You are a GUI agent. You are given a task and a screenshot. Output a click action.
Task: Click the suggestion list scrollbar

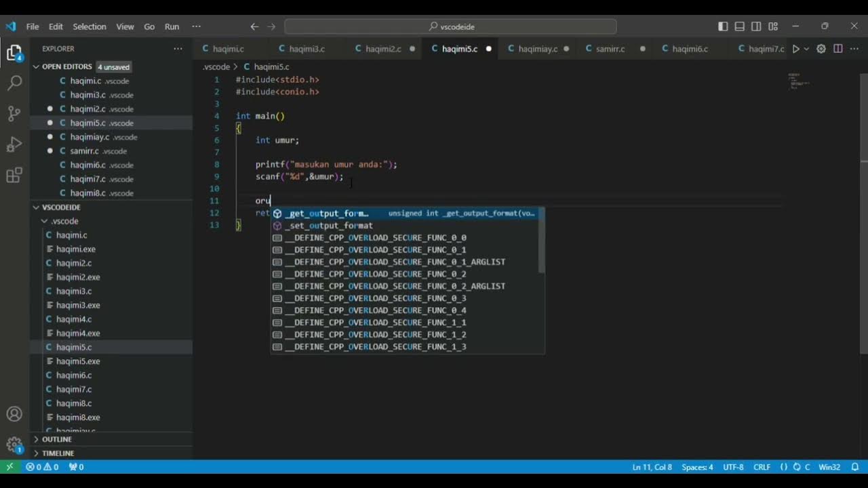542,241
